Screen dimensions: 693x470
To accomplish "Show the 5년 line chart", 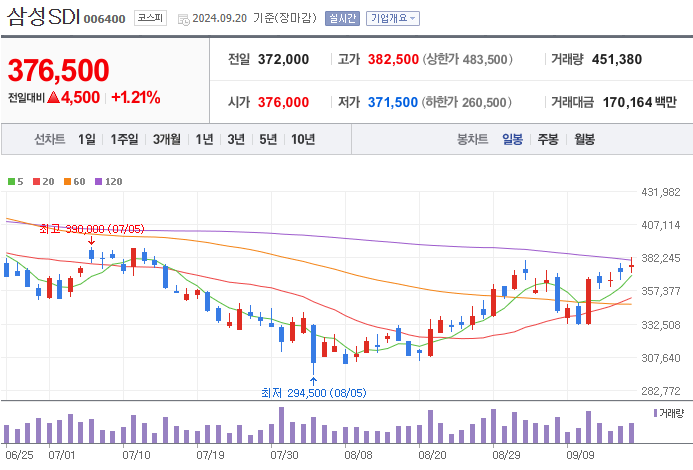I will 268,140.
